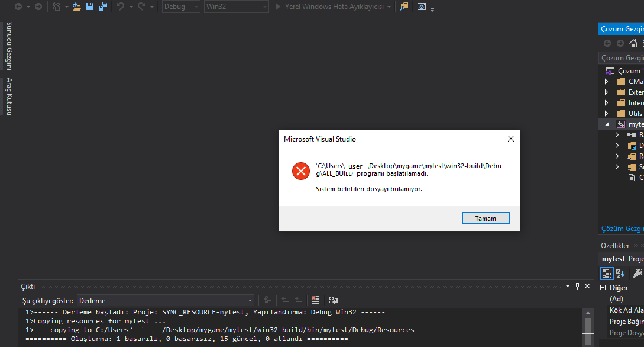Toggle word wrap in Output panel
This screenshot has width=644, height=347.
(334, 300)
